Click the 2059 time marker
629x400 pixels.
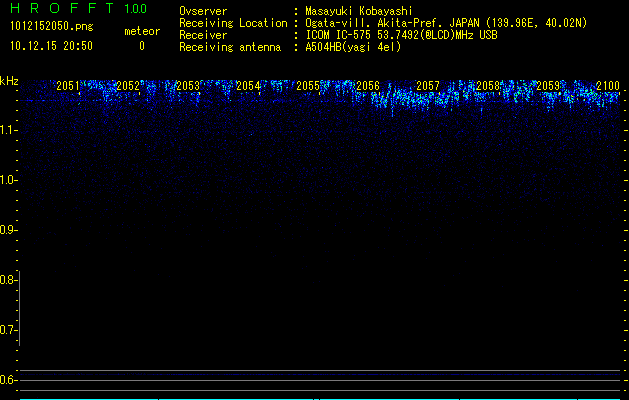tap(548, 86)
